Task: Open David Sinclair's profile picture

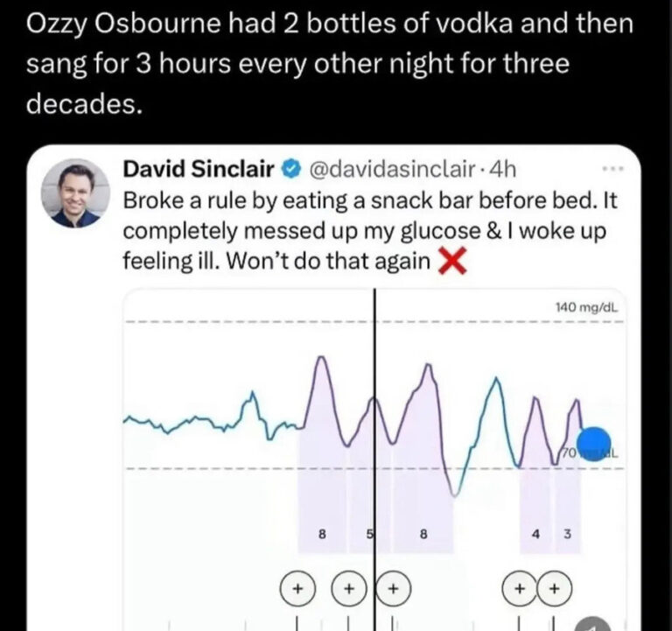Action: pos(75,193)
